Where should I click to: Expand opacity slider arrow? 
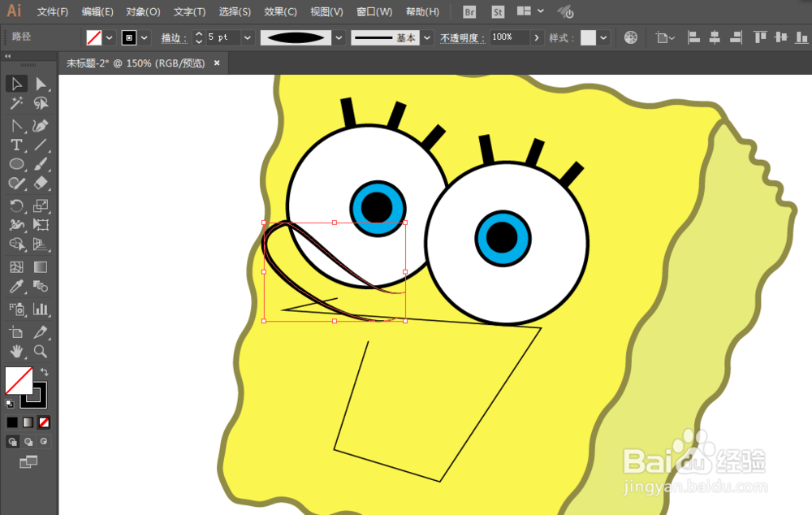click(x=537, y=38)
